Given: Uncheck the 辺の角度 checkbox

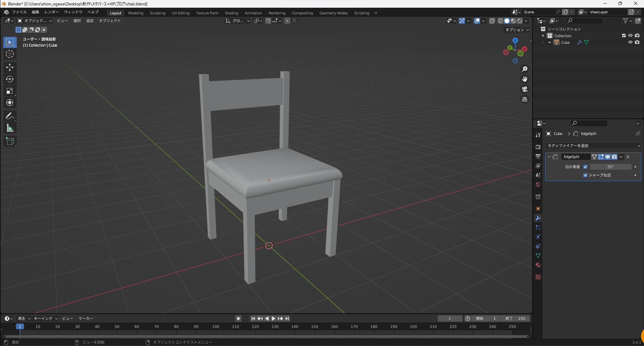Looking at the screenshot, I should (x=585, y=167).
